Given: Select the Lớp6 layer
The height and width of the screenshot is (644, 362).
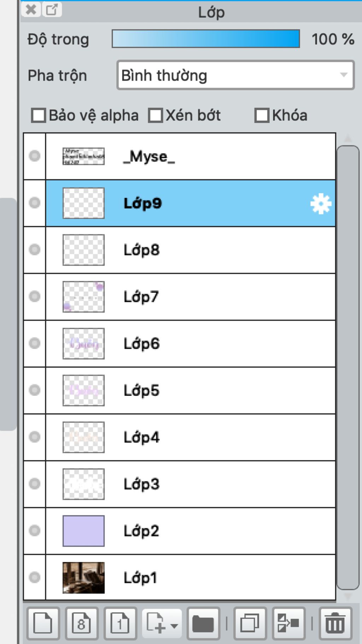Looking at the screenshot, I should point(191,344).
